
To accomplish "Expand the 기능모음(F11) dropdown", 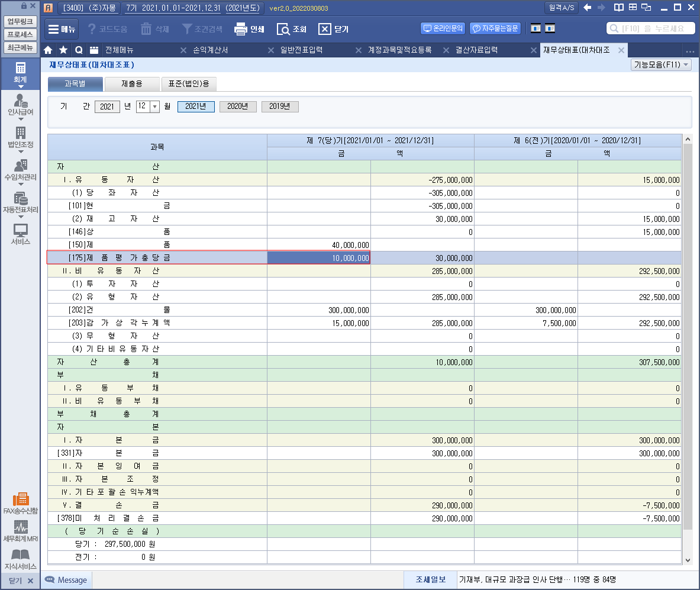I will pyautogui.click(x=661, y=65).
